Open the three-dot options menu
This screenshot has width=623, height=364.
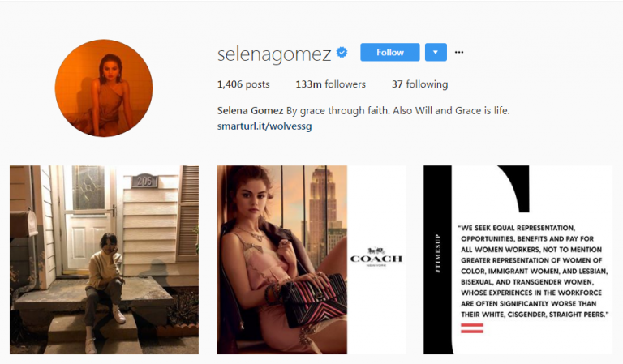tap(459, 52)
